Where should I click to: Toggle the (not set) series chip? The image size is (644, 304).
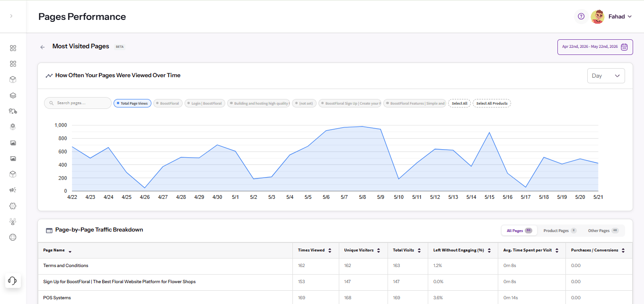click(304, 103)
